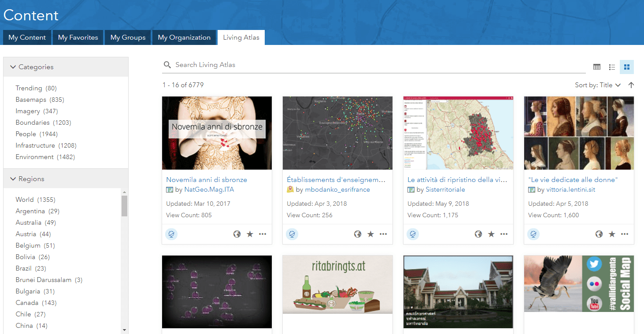Filter by Trending category

coord(36,88)
